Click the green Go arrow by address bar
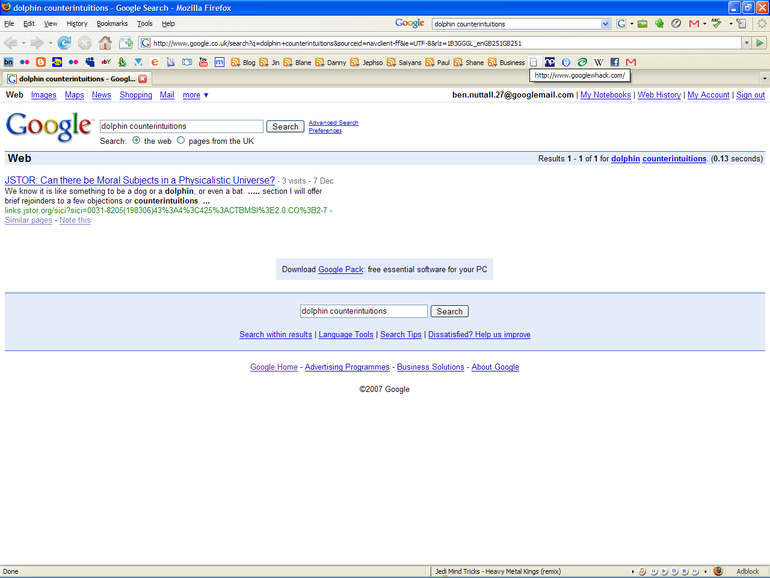 pyautogui.click(x=759, y=43)
